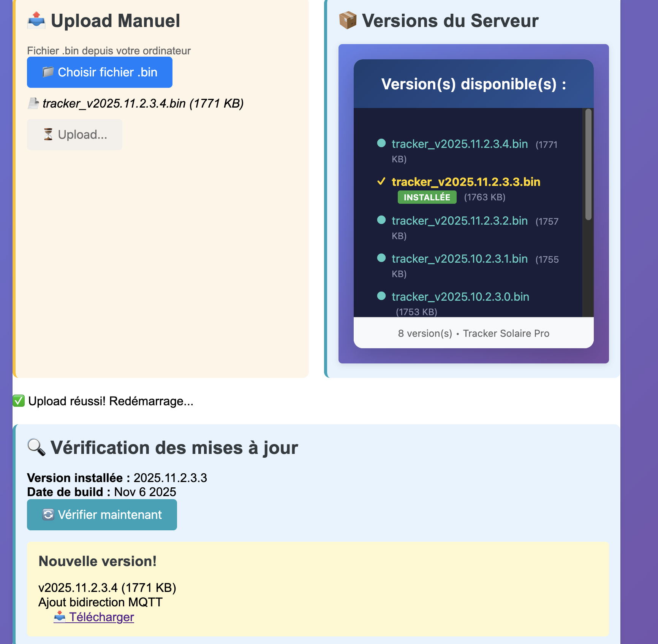
Task: Click the hourglass icon in Upload button
Action: coord(48,134)
